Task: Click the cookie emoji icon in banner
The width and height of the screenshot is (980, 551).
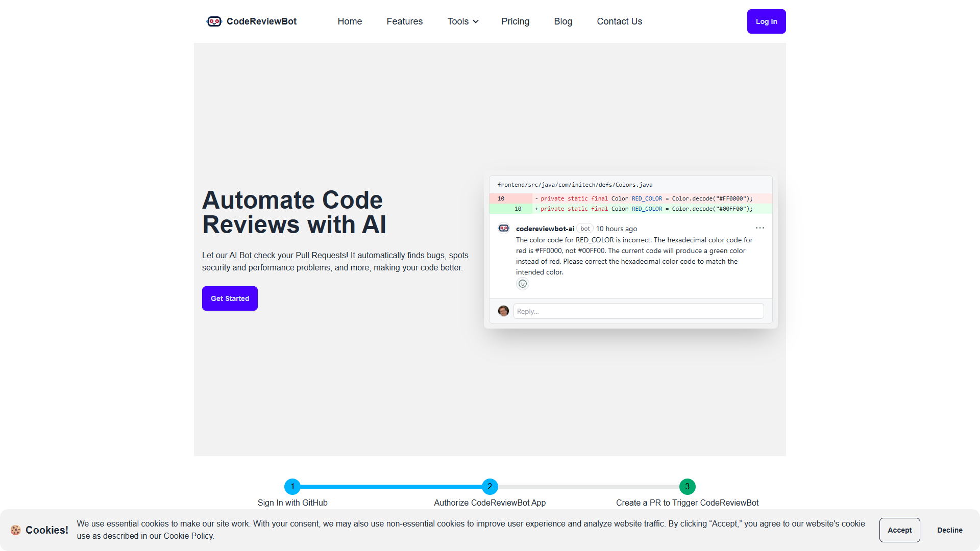Action: pyautogui.click(x=16, y=530)
